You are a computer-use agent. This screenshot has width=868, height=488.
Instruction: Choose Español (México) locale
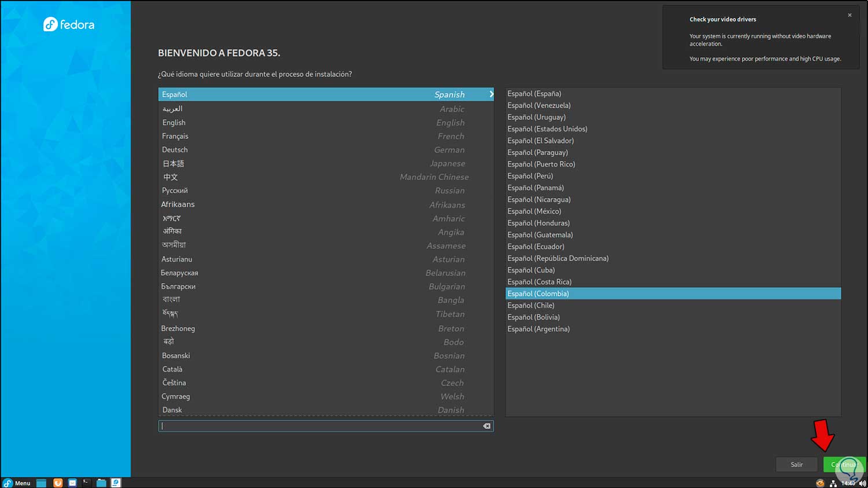pyautogui.click(x=534, y=211)
